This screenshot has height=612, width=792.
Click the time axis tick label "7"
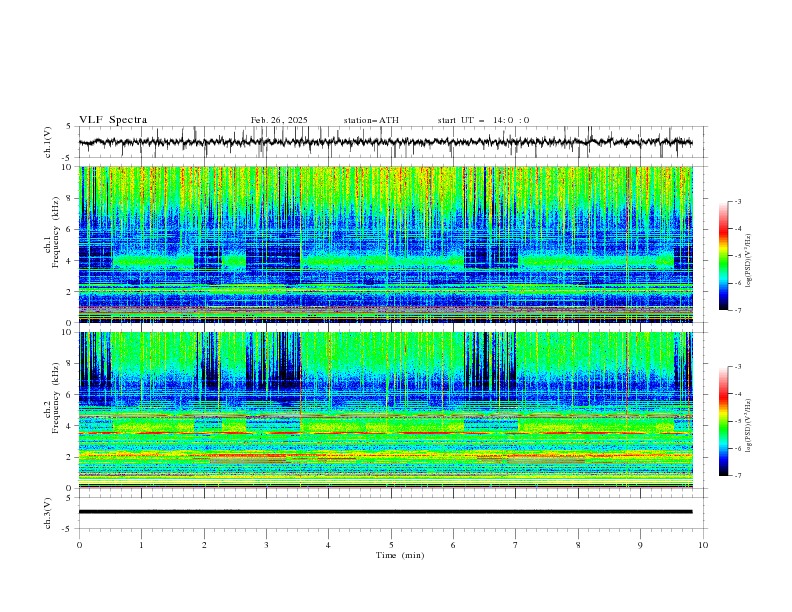pos(516,545)
